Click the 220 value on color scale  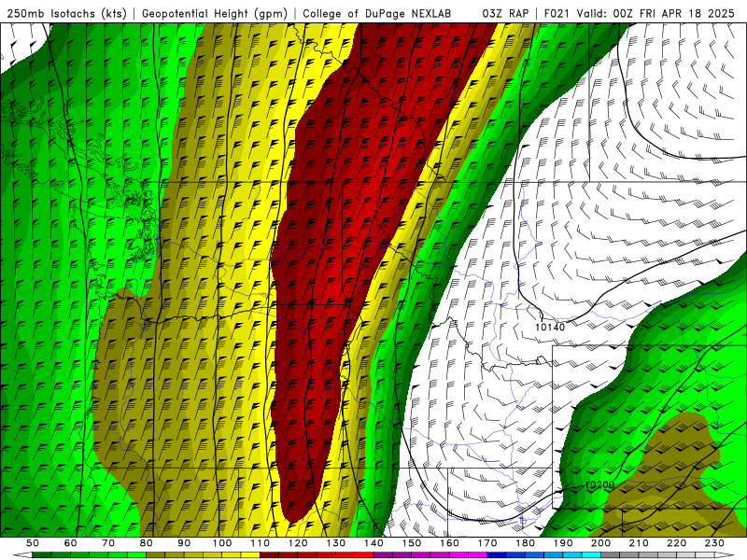coord(677,543)
